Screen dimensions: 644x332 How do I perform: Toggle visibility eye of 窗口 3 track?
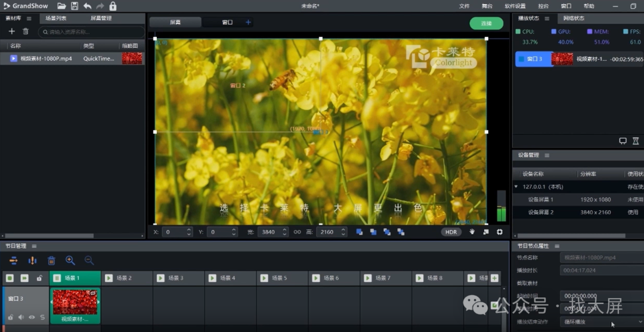[32, 317]
